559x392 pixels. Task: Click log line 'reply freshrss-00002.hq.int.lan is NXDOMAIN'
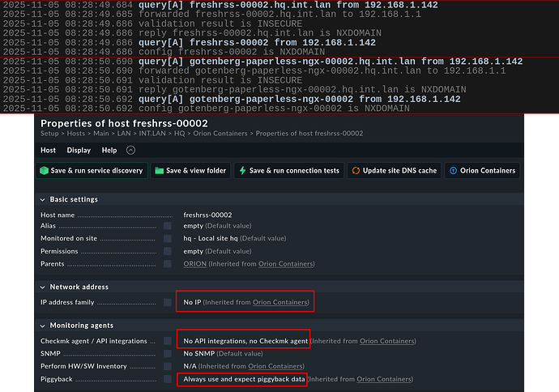[192, 33]
